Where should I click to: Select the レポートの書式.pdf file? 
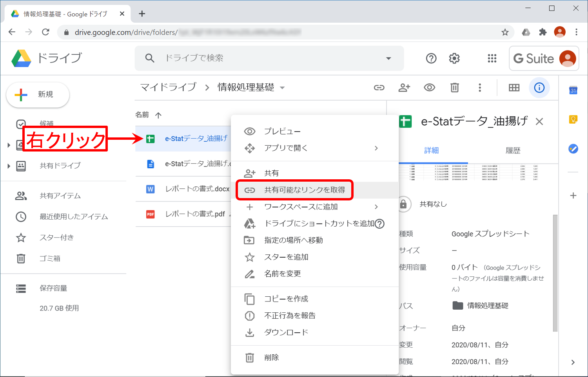pyautogui.click(x=183, y=214)
